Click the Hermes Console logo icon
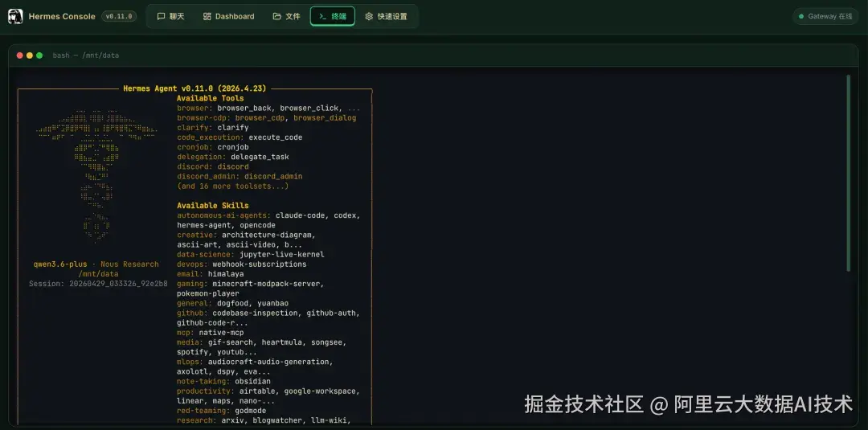This screenshot has width=868, height=430. point(15,17)
